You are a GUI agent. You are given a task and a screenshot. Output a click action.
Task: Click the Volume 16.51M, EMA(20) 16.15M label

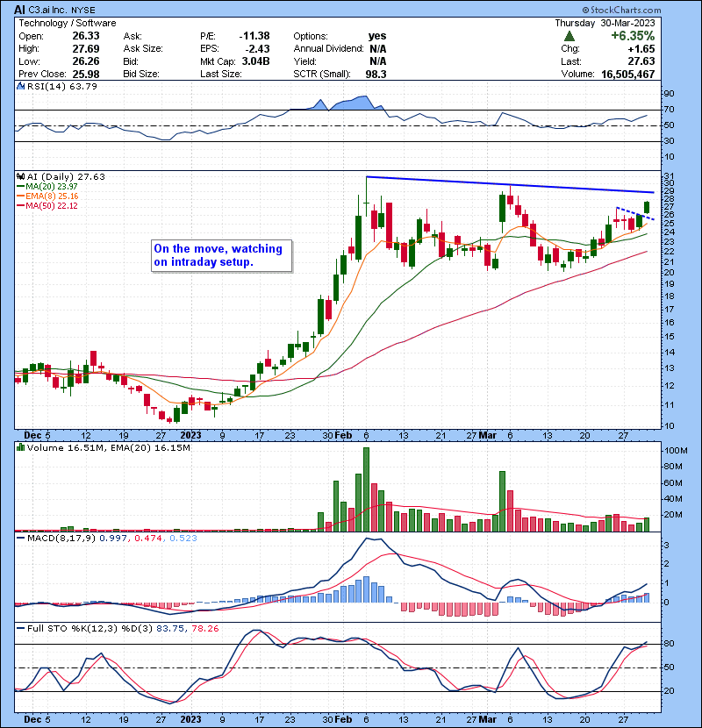coord(109,447)
